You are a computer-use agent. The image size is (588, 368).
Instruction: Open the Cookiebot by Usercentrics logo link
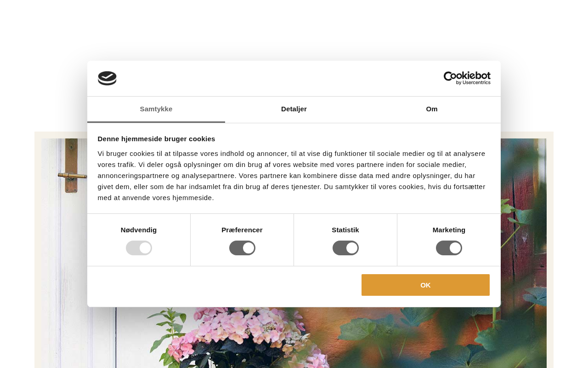tap(467, 78)
